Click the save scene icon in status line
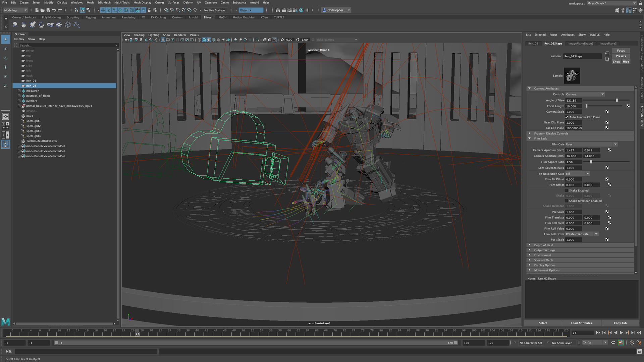644x362 pixels. (x=48, y=10)
